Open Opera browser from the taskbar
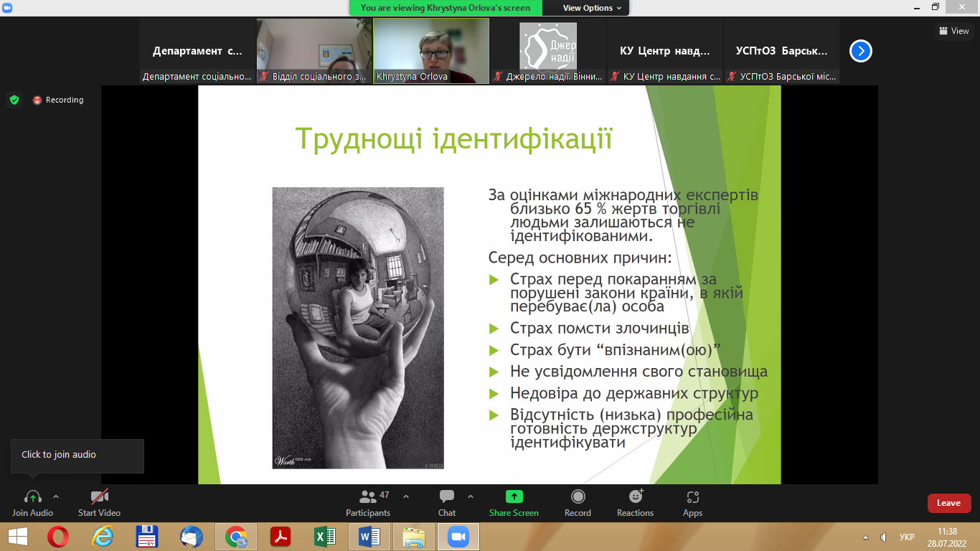Viewport: 980px width, 551px height. 58,537
